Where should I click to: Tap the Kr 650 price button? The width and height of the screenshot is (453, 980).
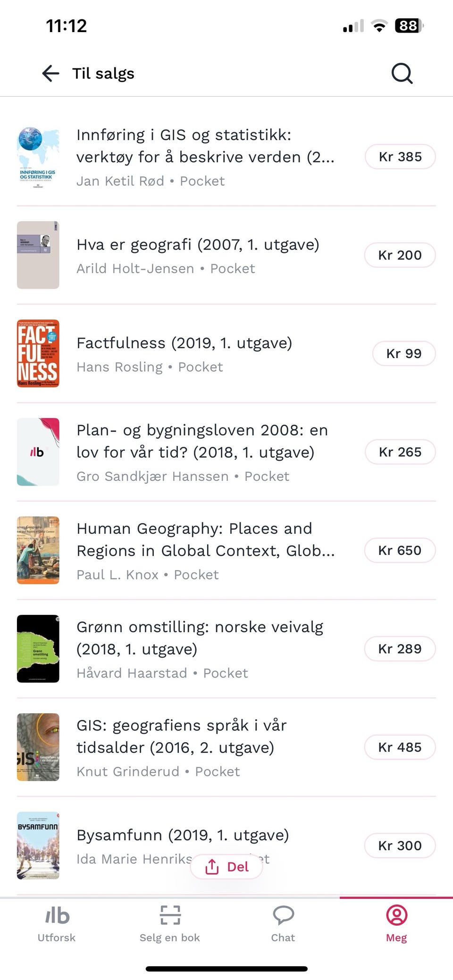point(400,550)
